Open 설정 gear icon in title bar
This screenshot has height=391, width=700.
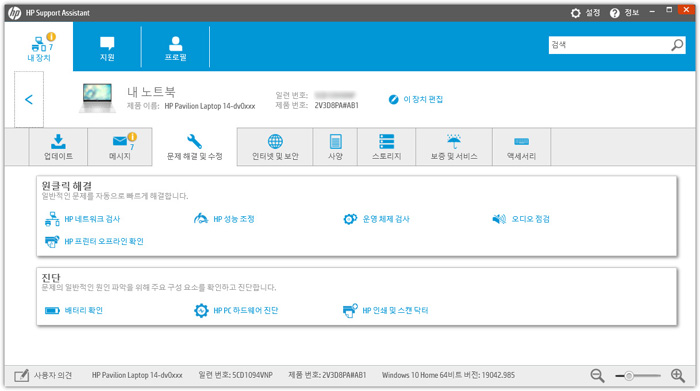575,13
